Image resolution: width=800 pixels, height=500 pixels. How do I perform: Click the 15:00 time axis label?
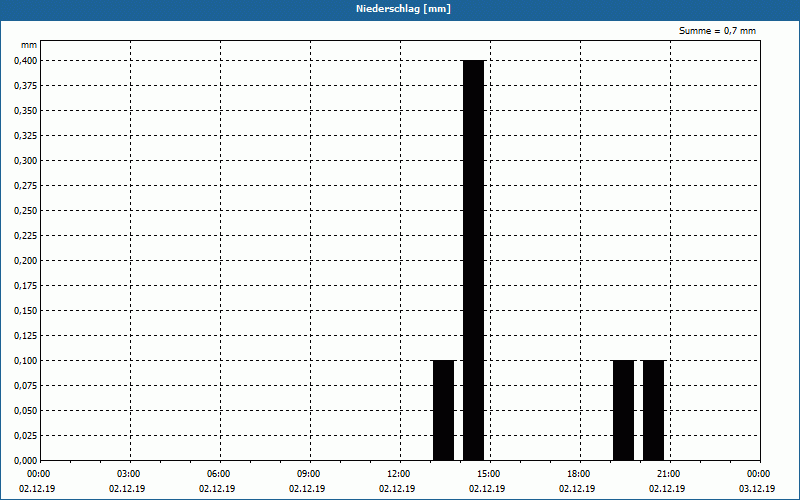489,474
